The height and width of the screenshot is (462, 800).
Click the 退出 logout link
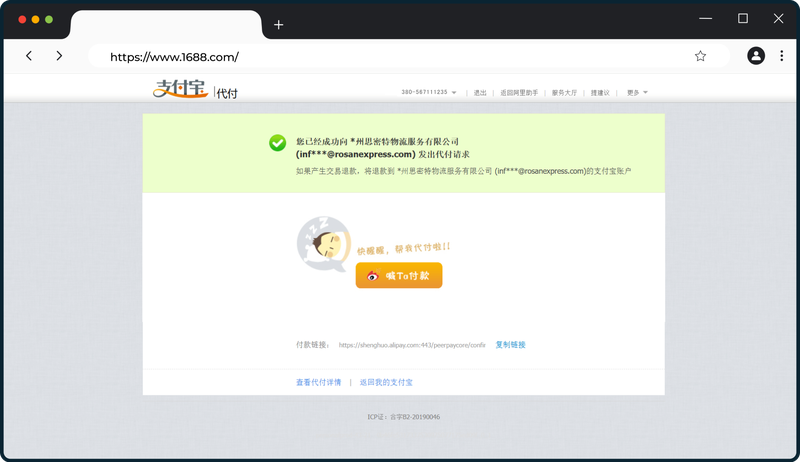click(480, 93)
